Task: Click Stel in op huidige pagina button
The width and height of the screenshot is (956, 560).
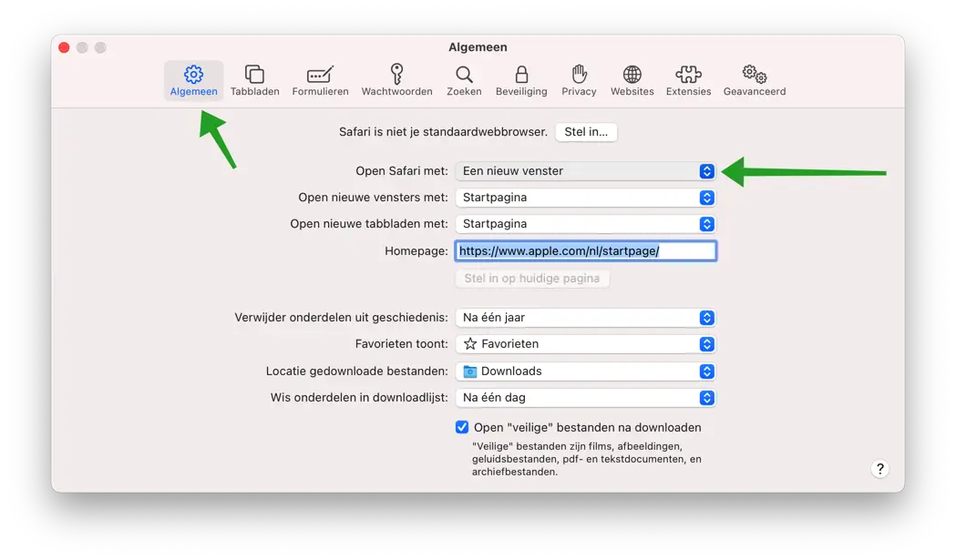Action: (532, 279)
